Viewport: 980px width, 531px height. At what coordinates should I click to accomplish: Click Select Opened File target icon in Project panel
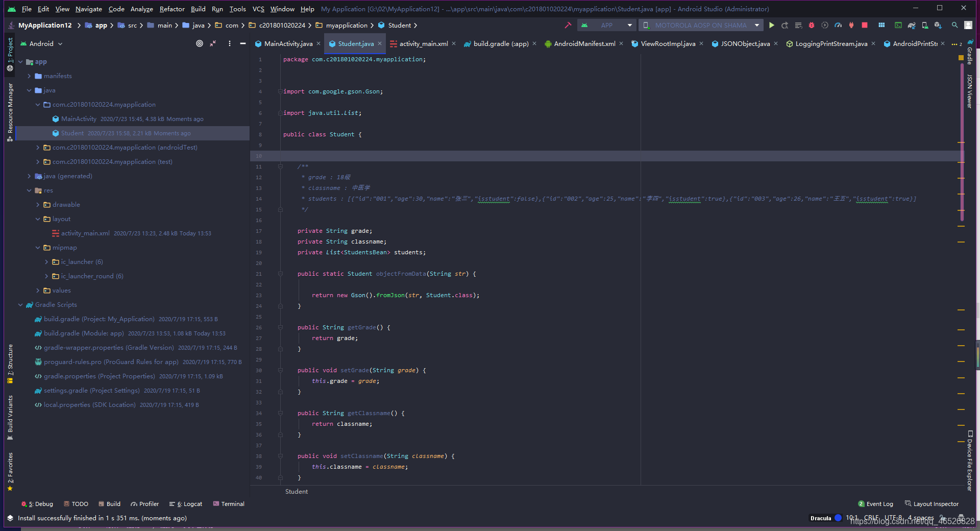200,43
